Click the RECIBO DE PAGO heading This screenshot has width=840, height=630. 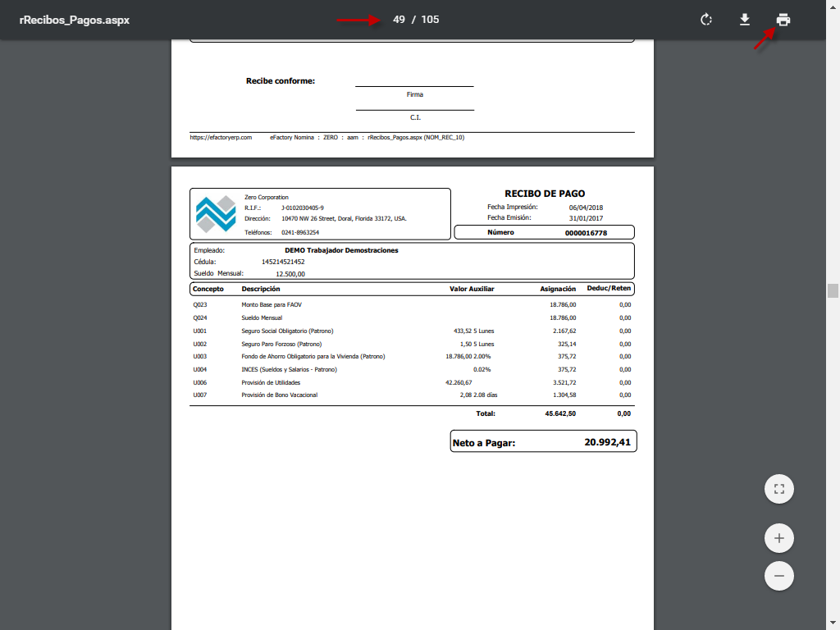pyautogui.click(x=545, y=194)
